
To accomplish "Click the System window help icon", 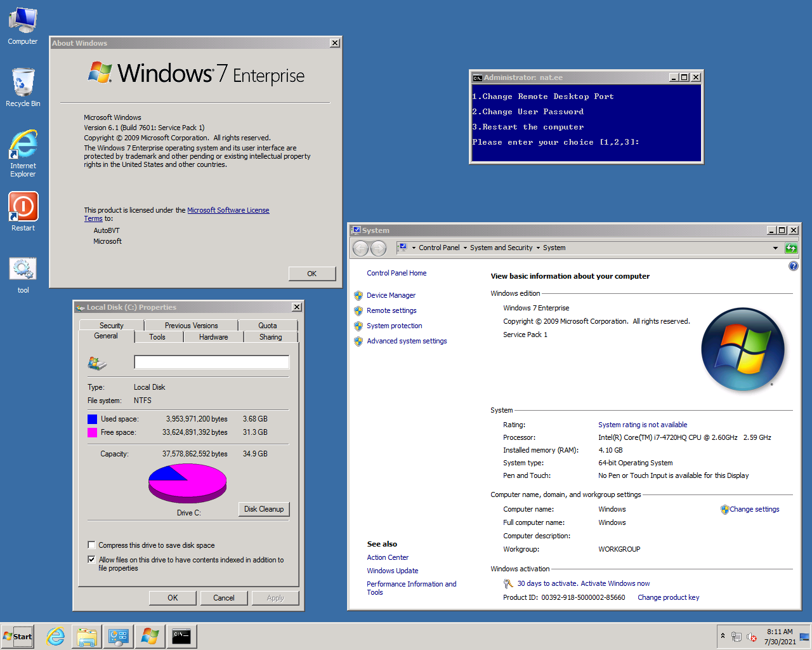I will click(793, 266).
